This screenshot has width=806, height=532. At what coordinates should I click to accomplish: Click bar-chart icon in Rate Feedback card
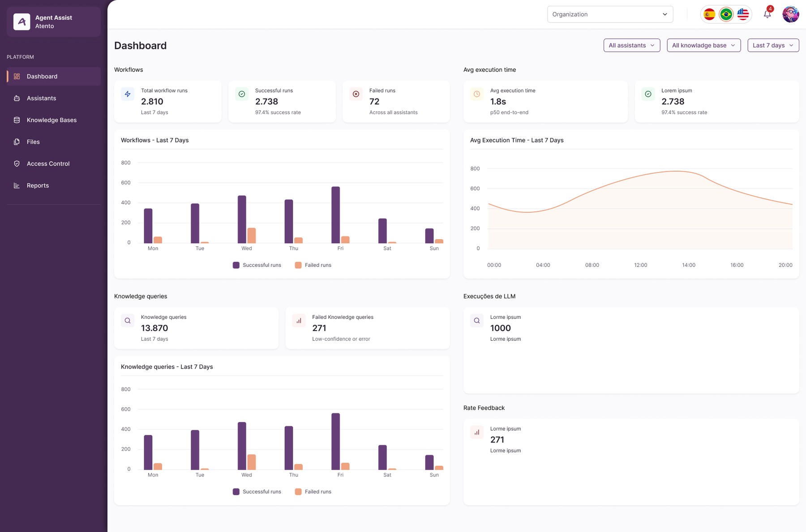[477, 432]
